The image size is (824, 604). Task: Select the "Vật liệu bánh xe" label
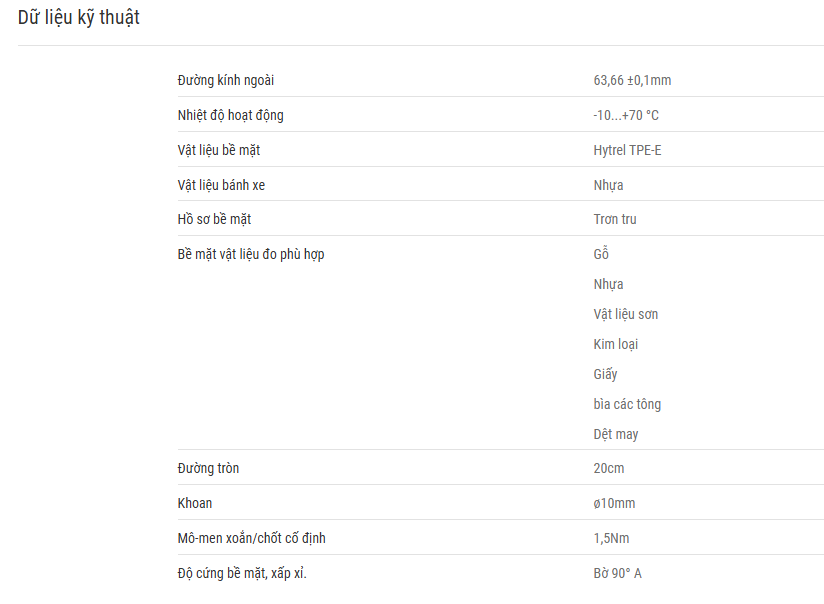point(221,185)
